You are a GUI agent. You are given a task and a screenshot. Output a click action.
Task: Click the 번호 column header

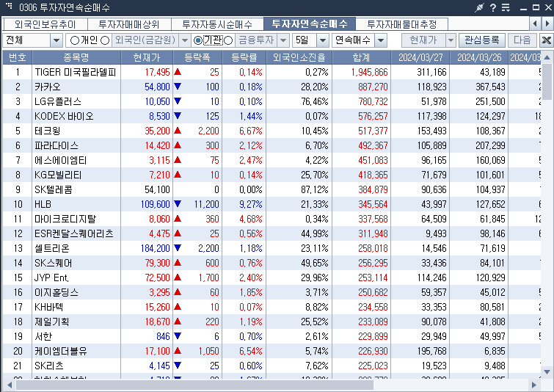pyautogui.click(x=18, y=57)
